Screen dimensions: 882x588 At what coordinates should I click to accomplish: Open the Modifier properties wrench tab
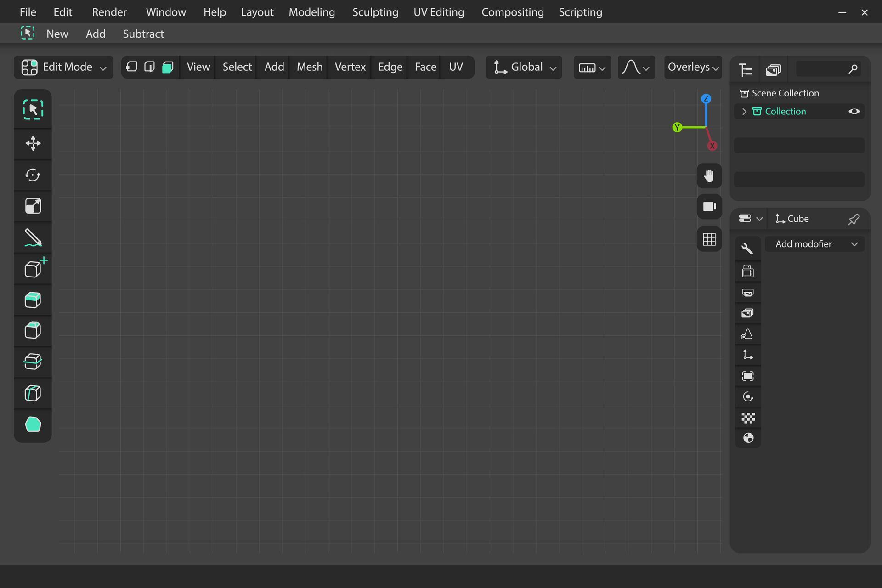click(748, 248)
